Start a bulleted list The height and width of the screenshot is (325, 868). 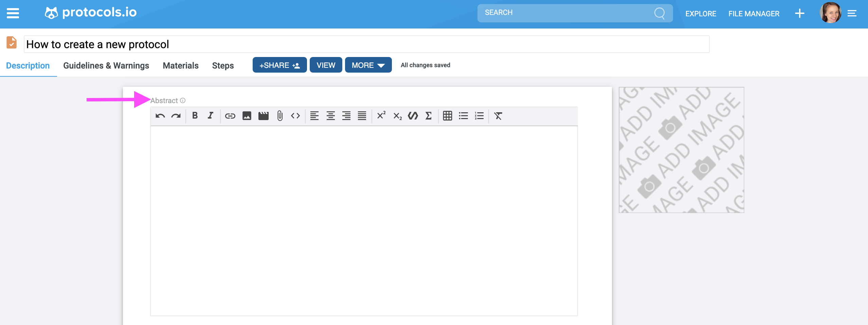[x=463, y=116]
